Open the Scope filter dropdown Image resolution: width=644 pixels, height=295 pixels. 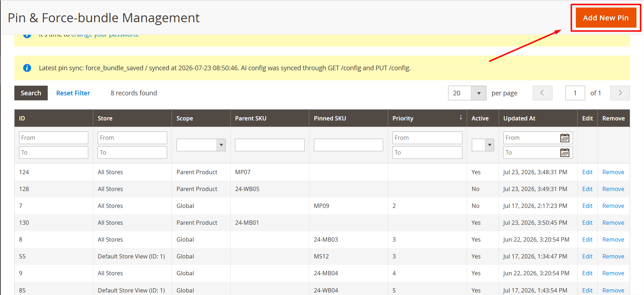[201, 145]
